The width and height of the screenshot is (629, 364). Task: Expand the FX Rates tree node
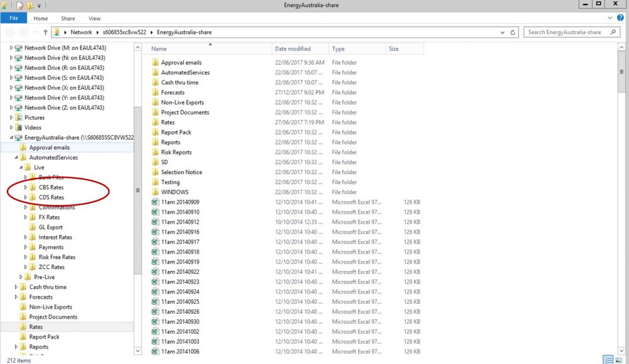coord(26,218)
